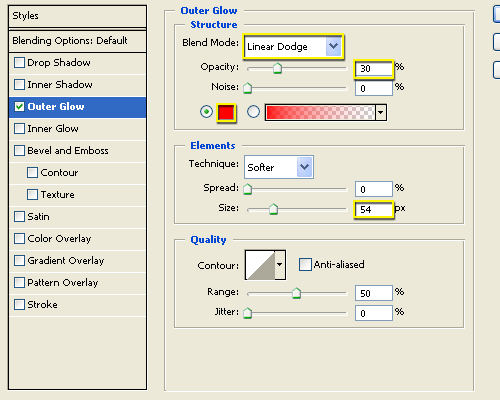Click the Size slider handle
This screenshot has width=500, height=400.
(273, 209)
